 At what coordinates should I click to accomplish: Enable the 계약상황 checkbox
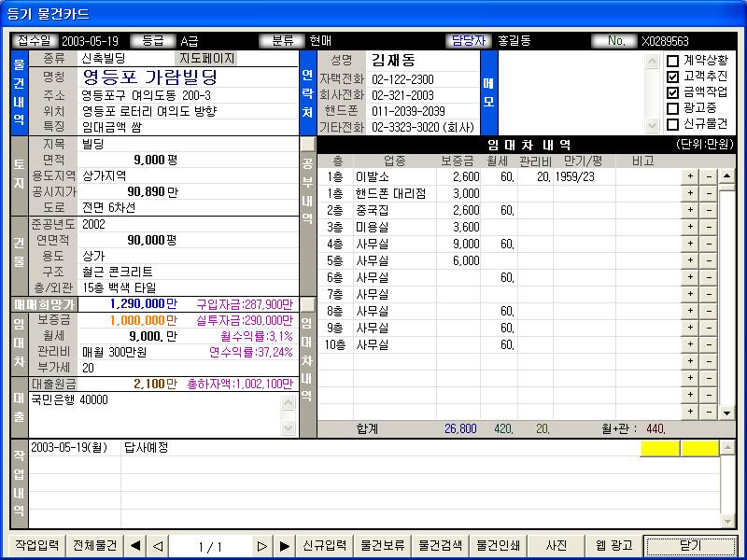(672, 61)
